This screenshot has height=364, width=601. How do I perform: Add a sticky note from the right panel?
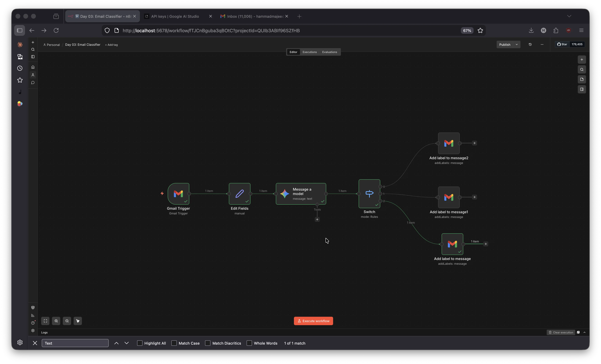tap(582, 79)
